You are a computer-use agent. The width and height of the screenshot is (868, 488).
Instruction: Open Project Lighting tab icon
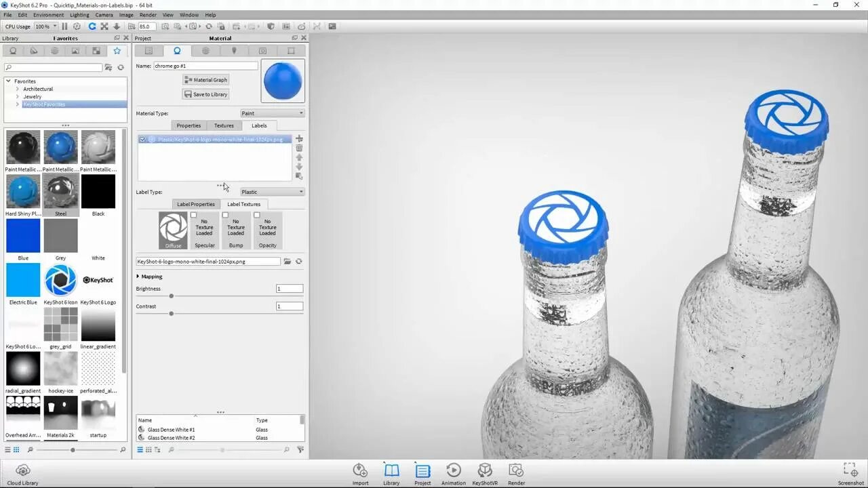[x=234, y=51]
